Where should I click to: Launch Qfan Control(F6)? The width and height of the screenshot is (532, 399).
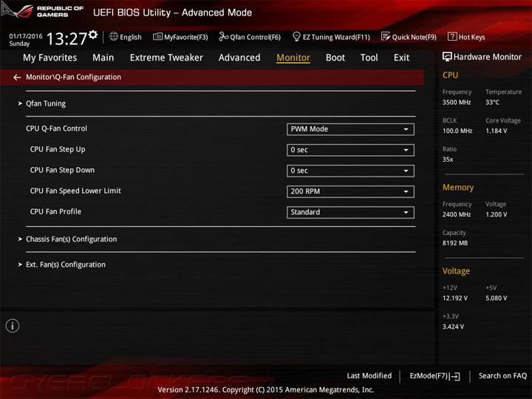point(255,37)
